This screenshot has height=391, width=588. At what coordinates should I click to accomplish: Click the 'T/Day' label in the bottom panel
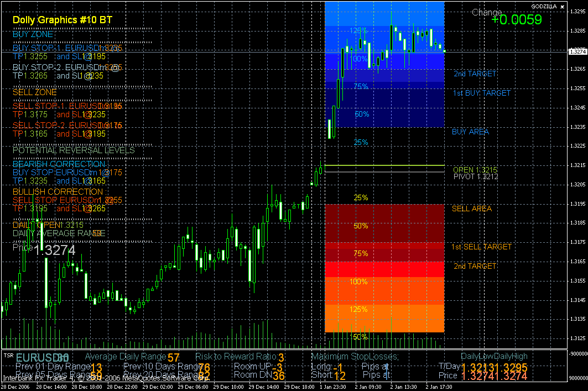449,366
